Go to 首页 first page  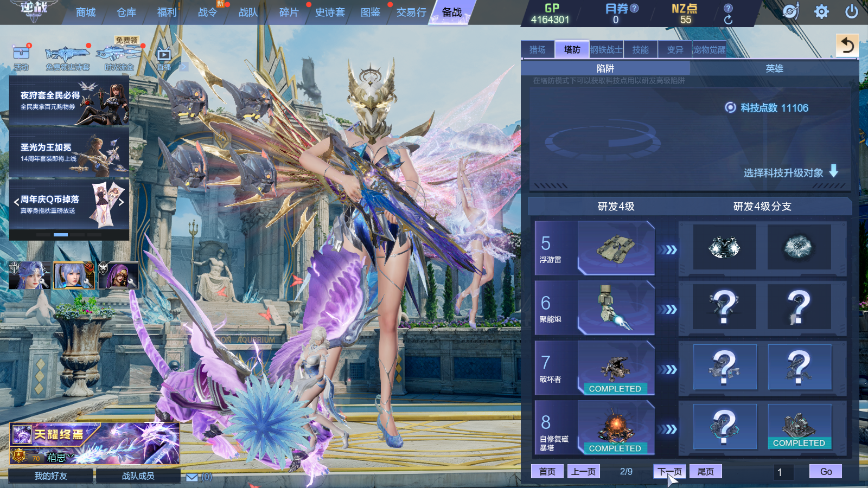(x=547, y=472)
